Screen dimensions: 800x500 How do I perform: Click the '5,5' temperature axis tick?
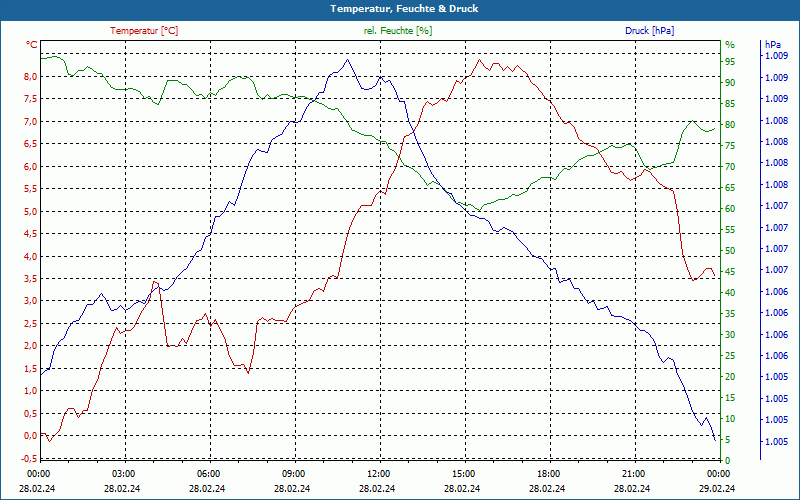click(31, 189)
